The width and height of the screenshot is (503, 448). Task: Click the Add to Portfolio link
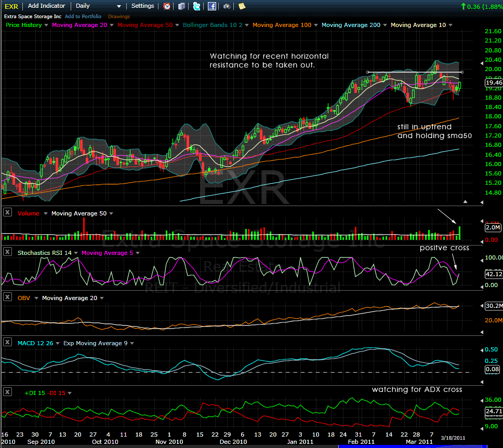83,16
